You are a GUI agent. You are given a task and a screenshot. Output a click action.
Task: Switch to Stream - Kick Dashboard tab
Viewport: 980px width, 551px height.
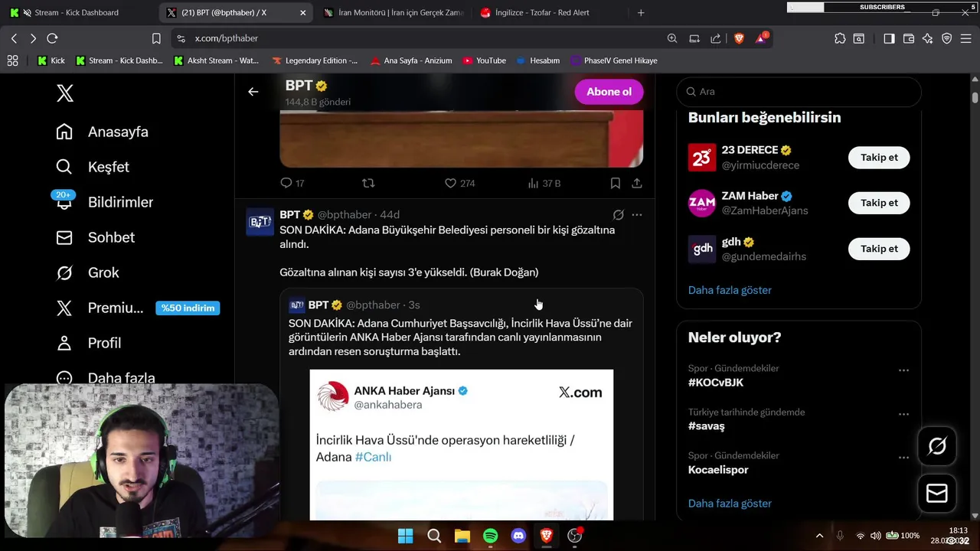(77, 12)
